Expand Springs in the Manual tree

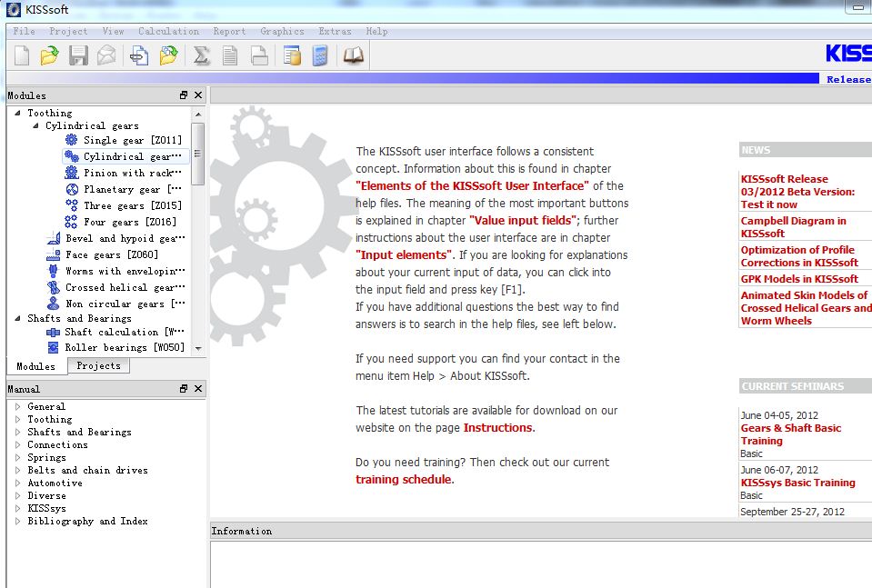(18, 458)
